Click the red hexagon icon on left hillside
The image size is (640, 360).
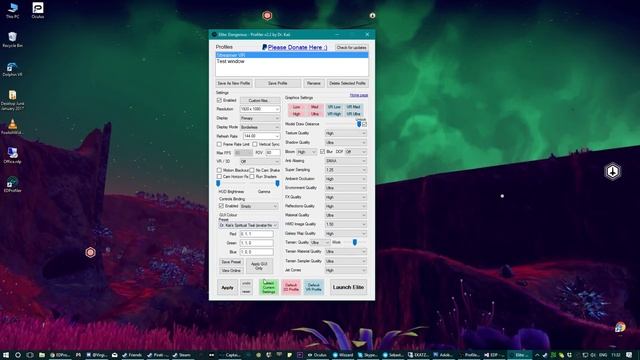(90, 252)
